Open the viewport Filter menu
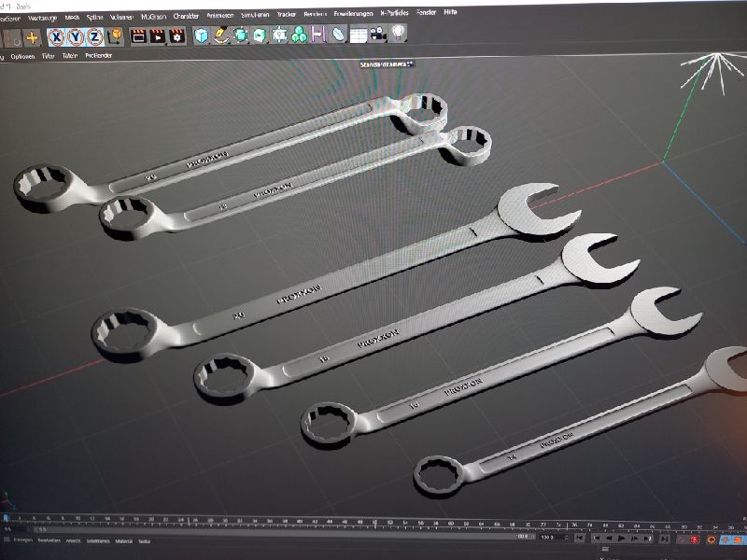 pos(49,56)
